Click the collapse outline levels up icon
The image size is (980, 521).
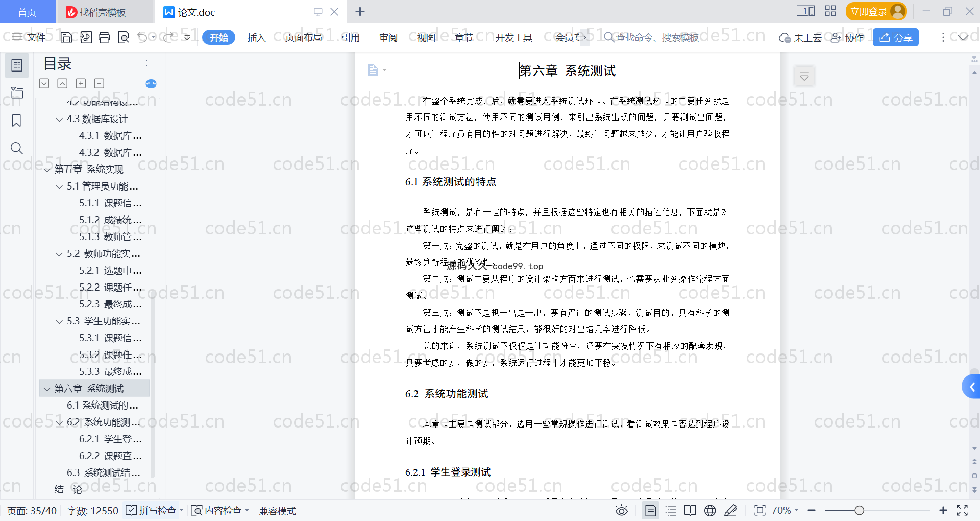click(x=62, y=83)
